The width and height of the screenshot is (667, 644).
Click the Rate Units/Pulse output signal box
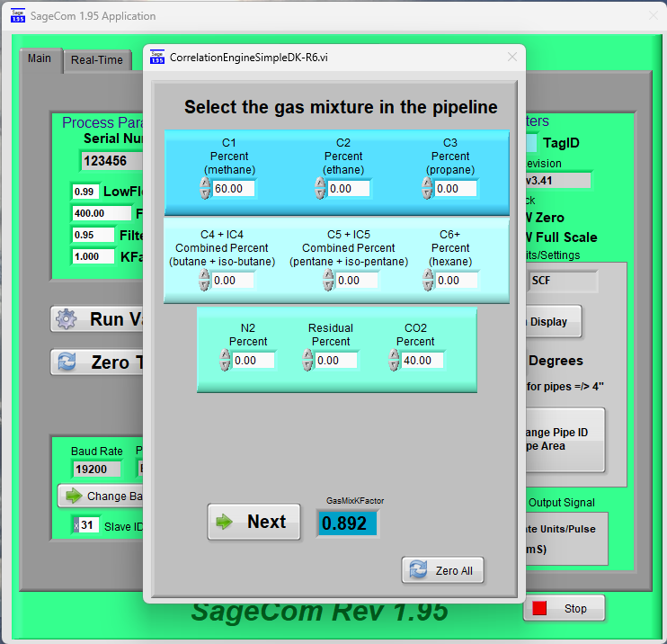click(566, 539)
